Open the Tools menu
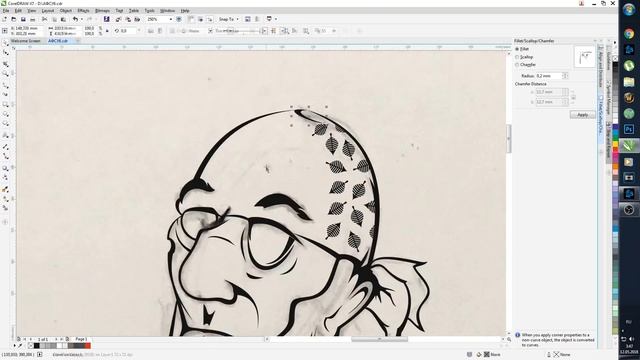 pyautogui.click(x=149, y=11)
